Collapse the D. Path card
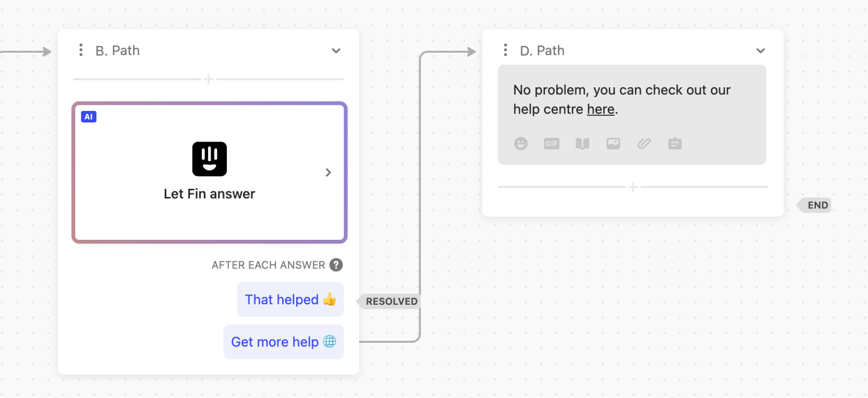 (x=760, y=51)
